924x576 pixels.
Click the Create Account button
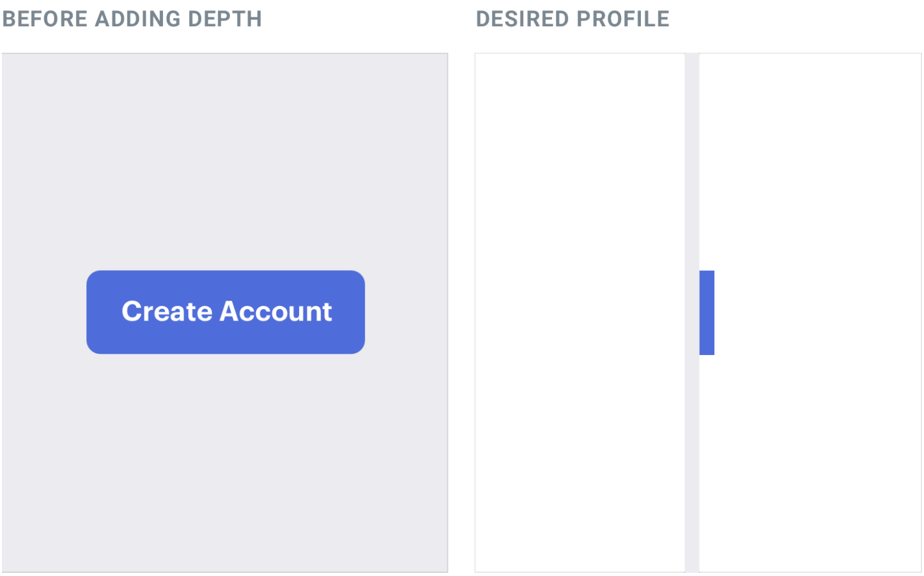click(x=226, y=312)
